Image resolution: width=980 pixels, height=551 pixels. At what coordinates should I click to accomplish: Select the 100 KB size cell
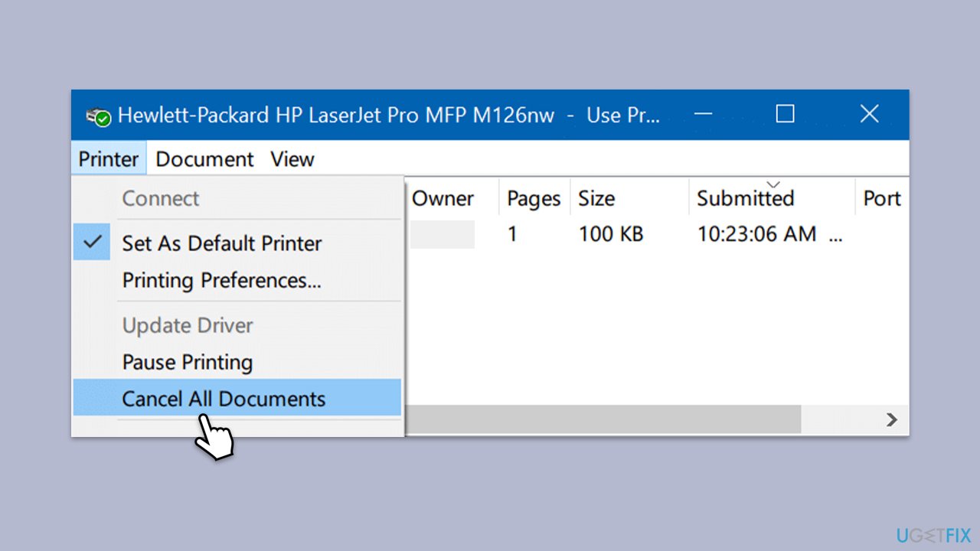(611, 234)
